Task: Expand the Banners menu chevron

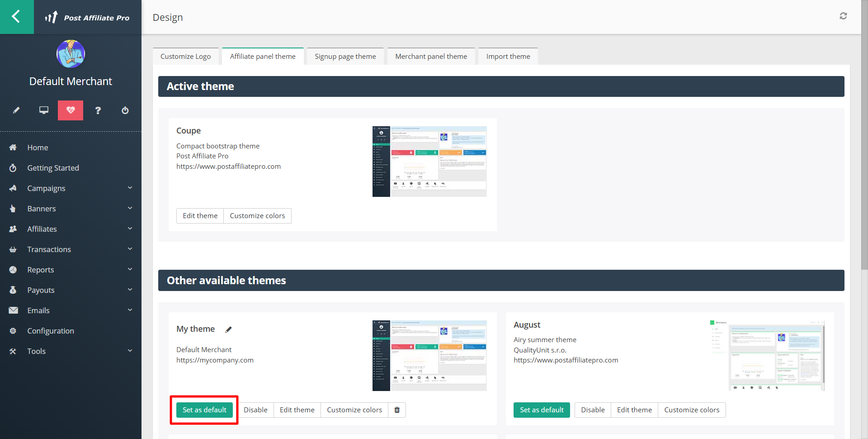Action: (x=130, y=208)
